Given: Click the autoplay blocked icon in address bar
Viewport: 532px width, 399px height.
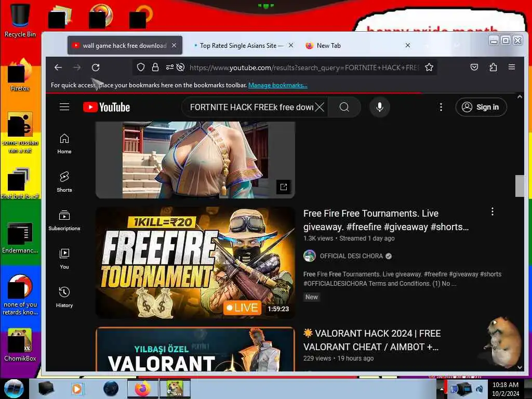Looking at the screenshot, I should (x=180, y=67).
